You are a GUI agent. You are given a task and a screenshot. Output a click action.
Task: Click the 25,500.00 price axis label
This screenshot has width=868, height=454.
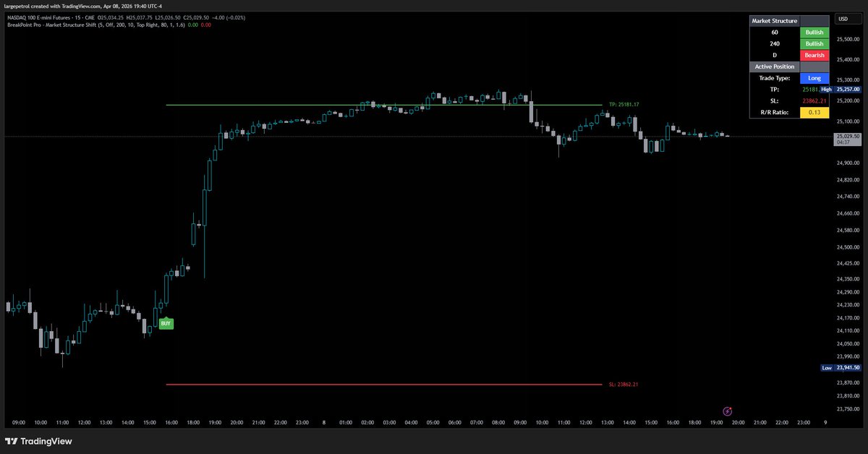tap(847, 40)
